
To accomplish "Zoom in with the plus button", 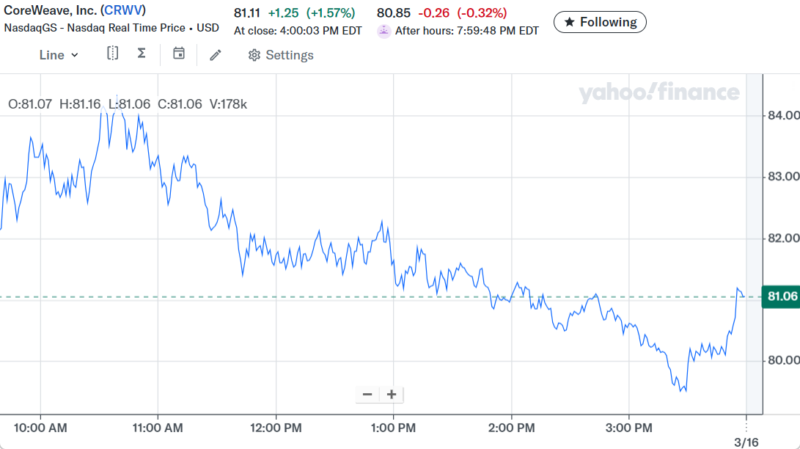I will pyautogui.click(x=392, y=394).
